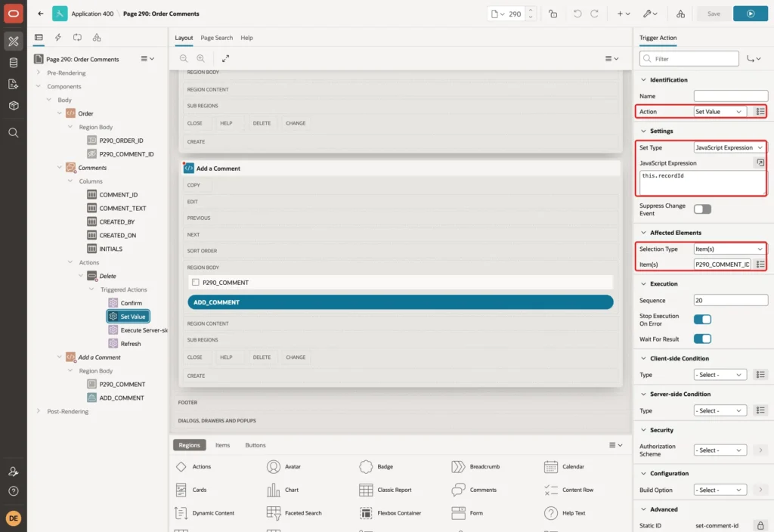Expand the Pre-Rendering tree node
Image resolution: width=774 pixels, height=532 pixels.
38,73
